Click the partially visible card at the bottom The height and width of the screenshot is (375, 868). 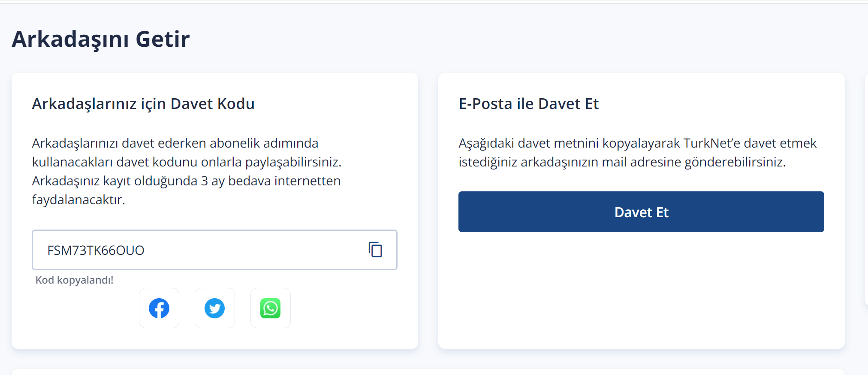428,372
